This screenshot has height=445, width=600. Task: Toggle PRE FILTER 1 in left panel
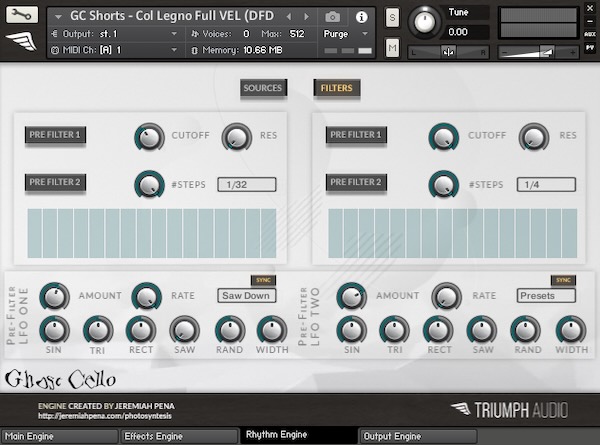(x=55, y=135)
